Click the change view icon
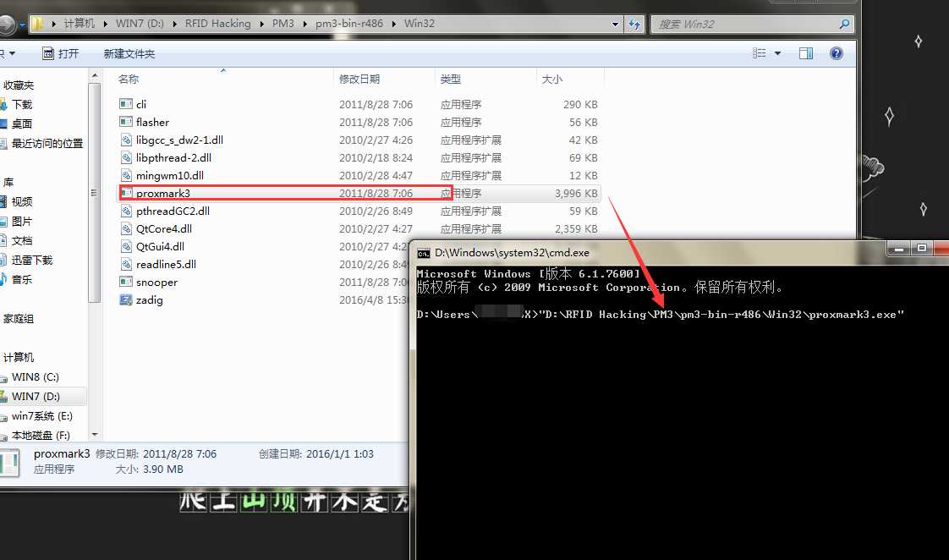Image resolution: width=949 pixels, height=560 pixels. pos(759,53)
